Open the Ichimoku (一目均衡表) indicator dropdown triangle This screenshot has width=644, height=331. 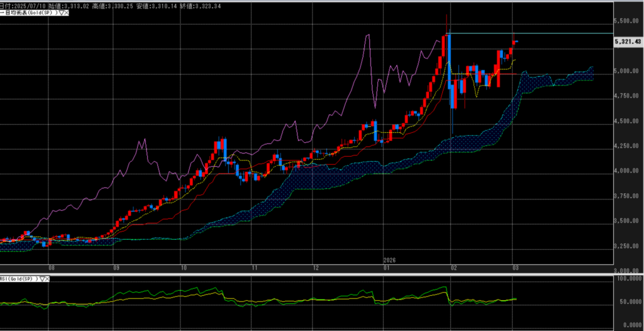(x=60, y=13)
